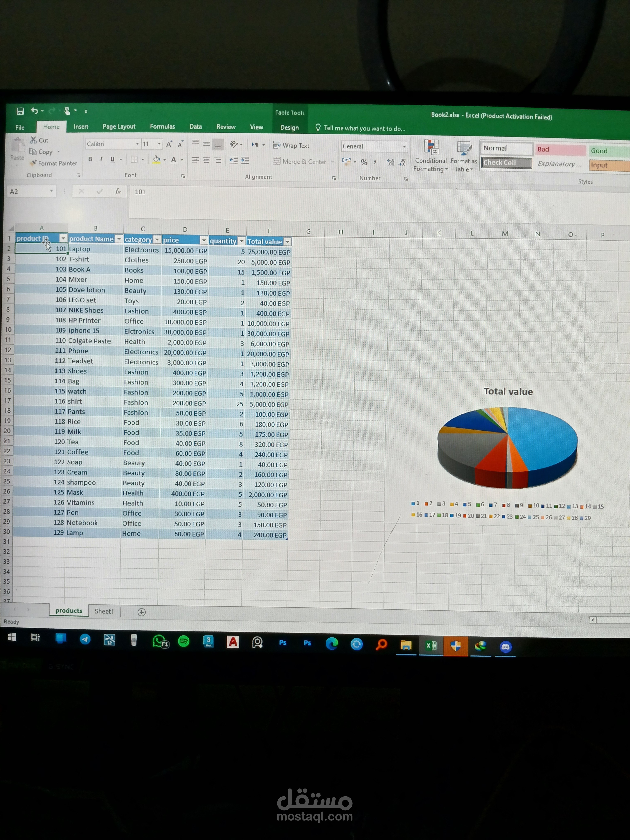Click the Merge & Center button
The image size is (630, 840).
pyautogui.click(x=300, y=161)
